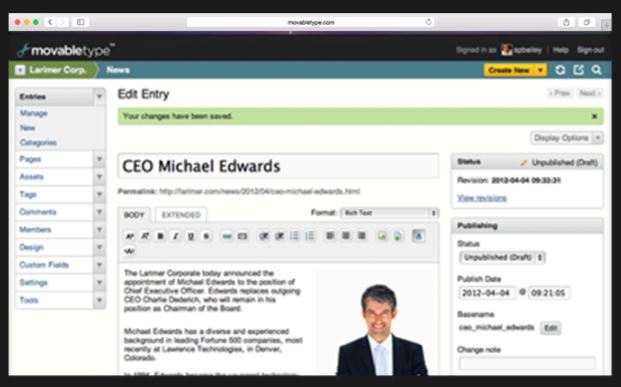
Task: Toggle bold formatting in editor toolbar
Action: click(160, 236)
